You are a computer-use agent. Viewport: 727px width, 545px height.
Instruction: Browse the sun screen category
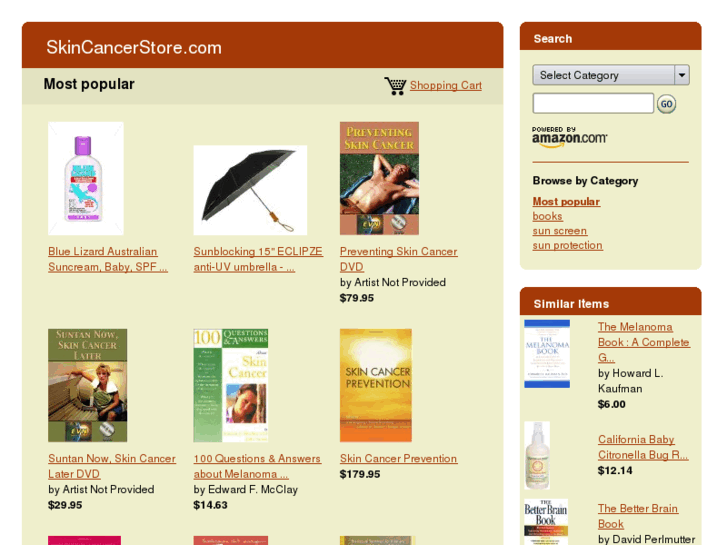(x=560, y=231)
